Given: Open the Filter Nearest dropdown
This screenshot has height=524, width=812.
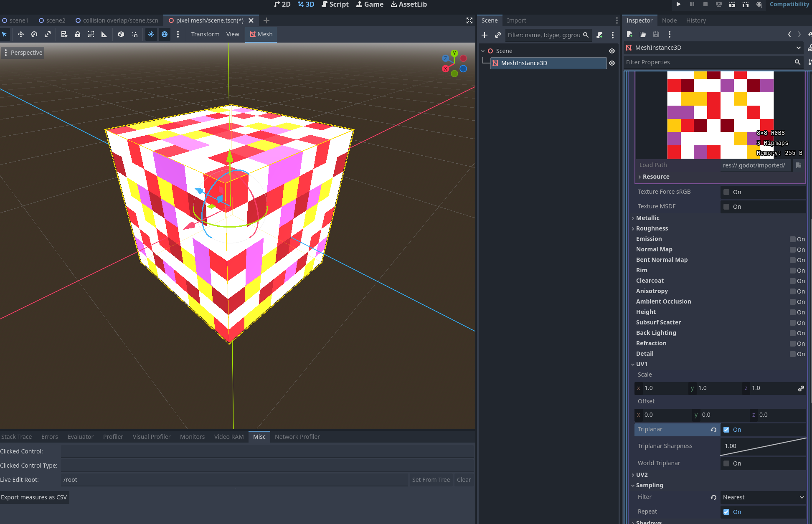Looking at the screenshot, I should 763,497.
